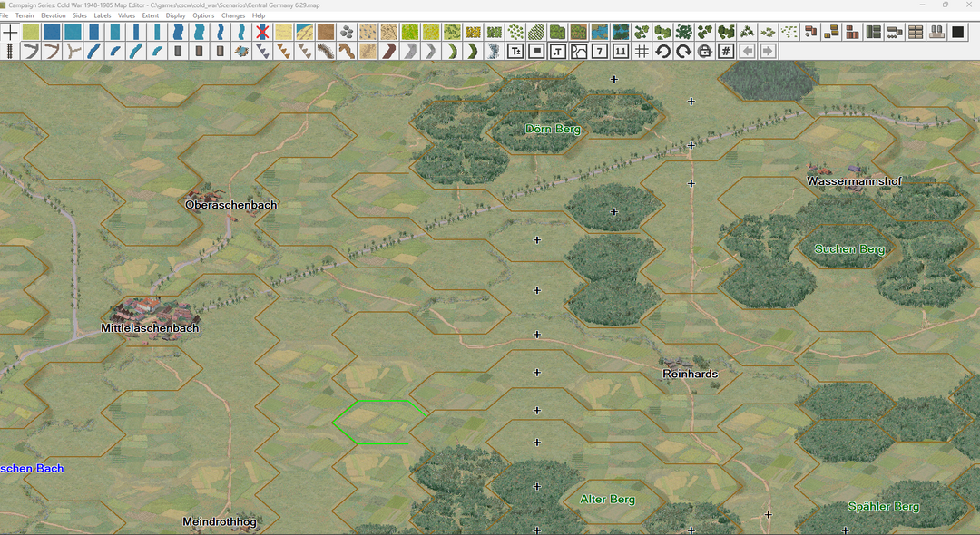Open the Display menu
This screenshot has width=980, height=535.
(x=176, y=15)
